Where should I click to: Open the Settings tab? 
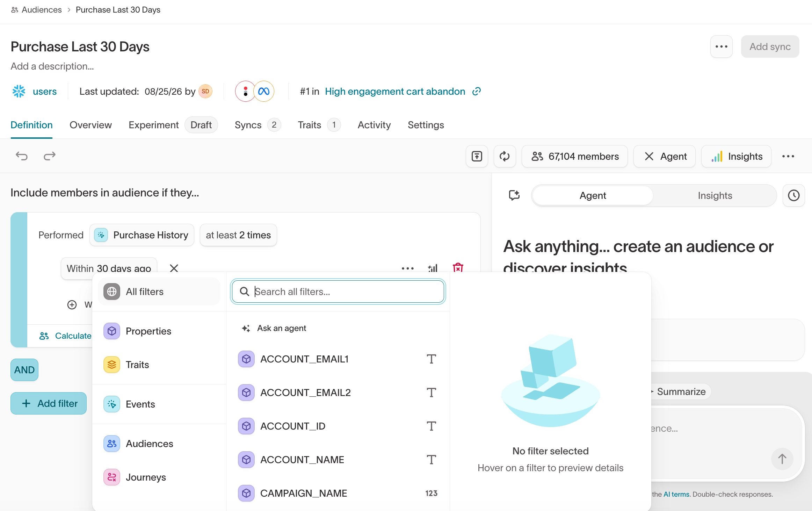pyautogui.click(x=426, y=125)
